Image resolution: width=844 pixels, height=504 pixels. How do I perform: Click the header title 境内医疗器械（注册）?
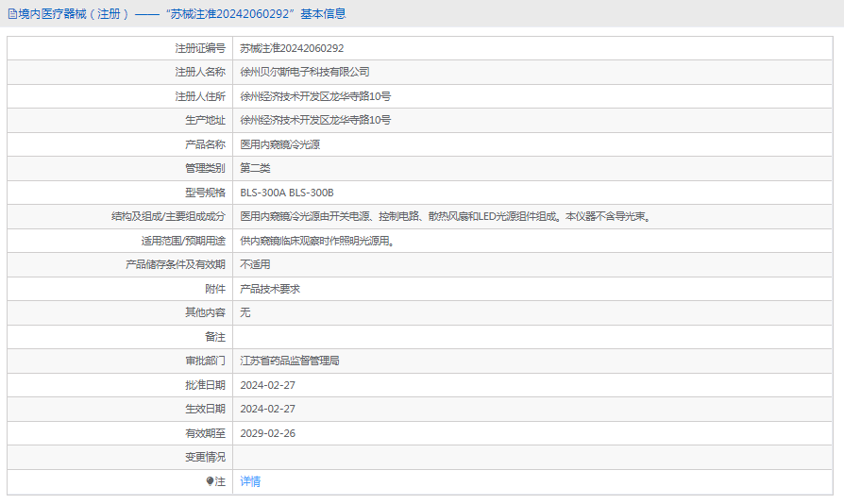[75, 14]
